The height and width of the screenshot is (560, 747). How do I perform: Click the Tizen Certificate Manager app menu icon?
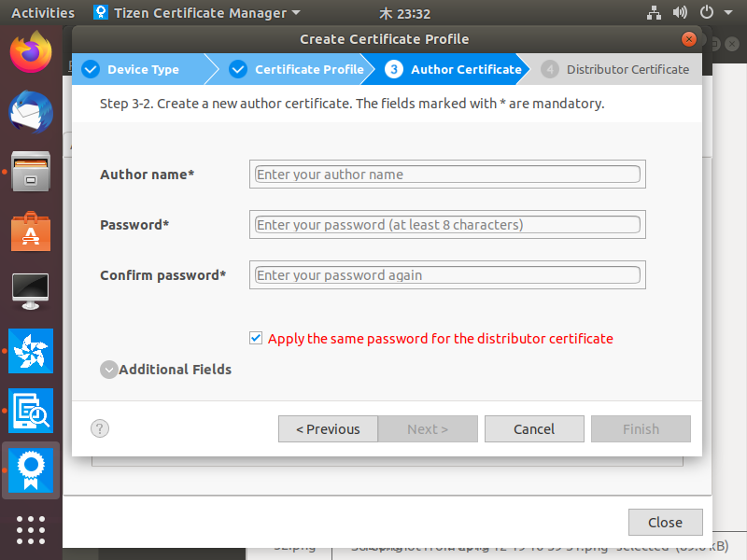coord(101,12)
